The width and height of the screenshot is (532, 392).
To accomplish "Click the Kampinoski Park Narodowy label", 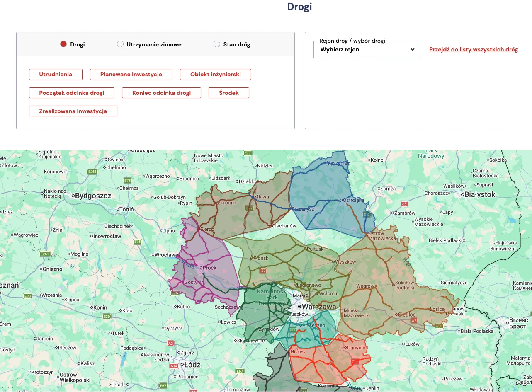I will (273, 297).
